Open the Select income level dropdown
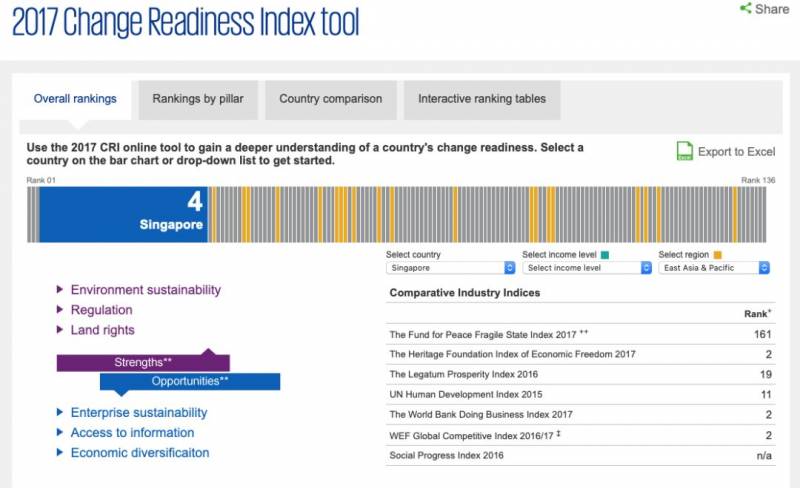Viewport: 800px width, 488px height. tap(586, 268)
